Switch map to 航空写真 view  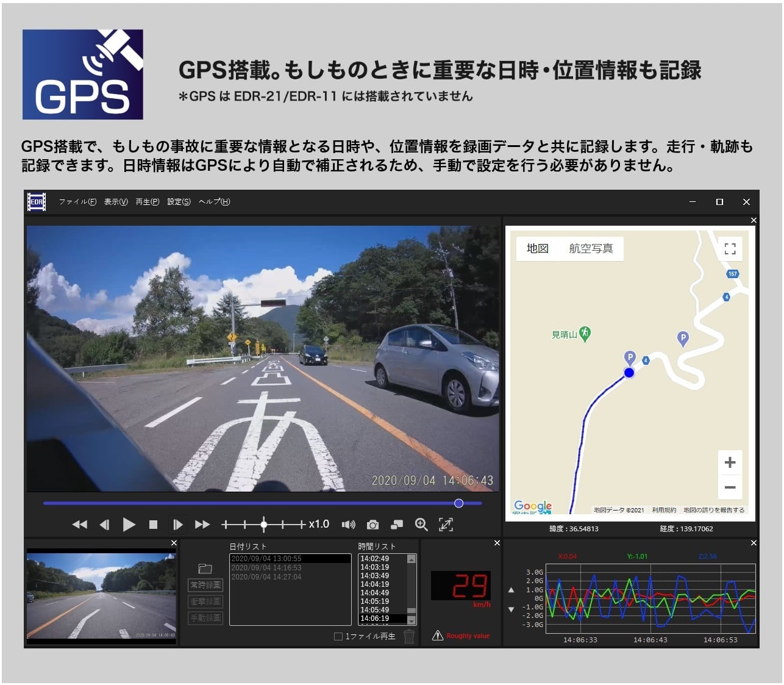(x=591, y=248)
